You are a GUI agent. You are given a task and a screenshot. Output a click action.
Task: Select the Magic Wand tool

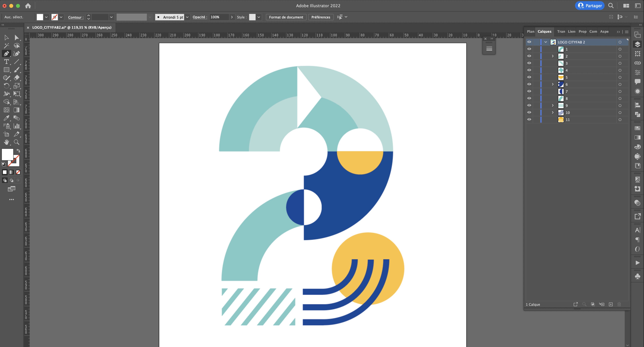[x=7, y=46]
